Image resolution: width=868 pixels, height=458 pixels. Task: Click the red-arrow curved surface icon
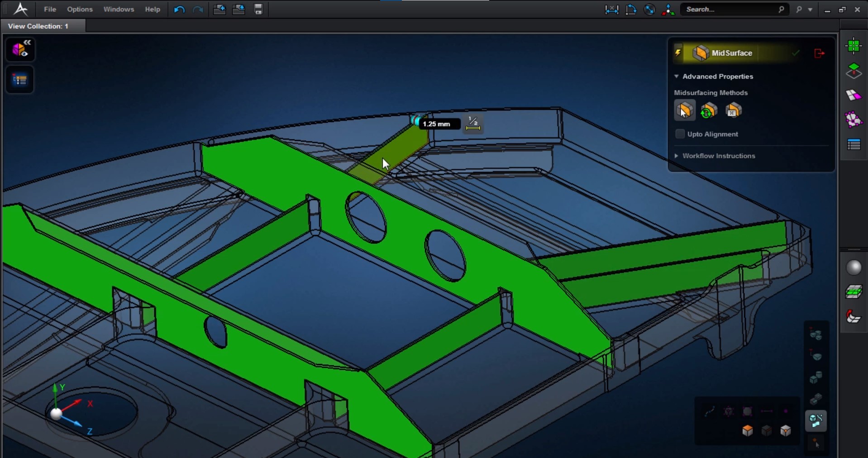854,317
